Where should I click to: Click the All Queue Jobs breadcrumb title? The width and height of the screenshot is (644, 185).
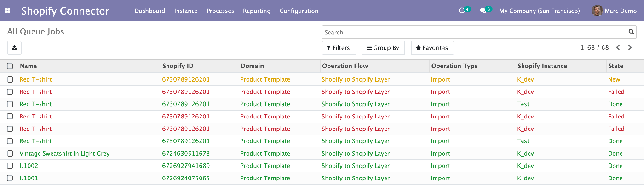coord(36,32)
